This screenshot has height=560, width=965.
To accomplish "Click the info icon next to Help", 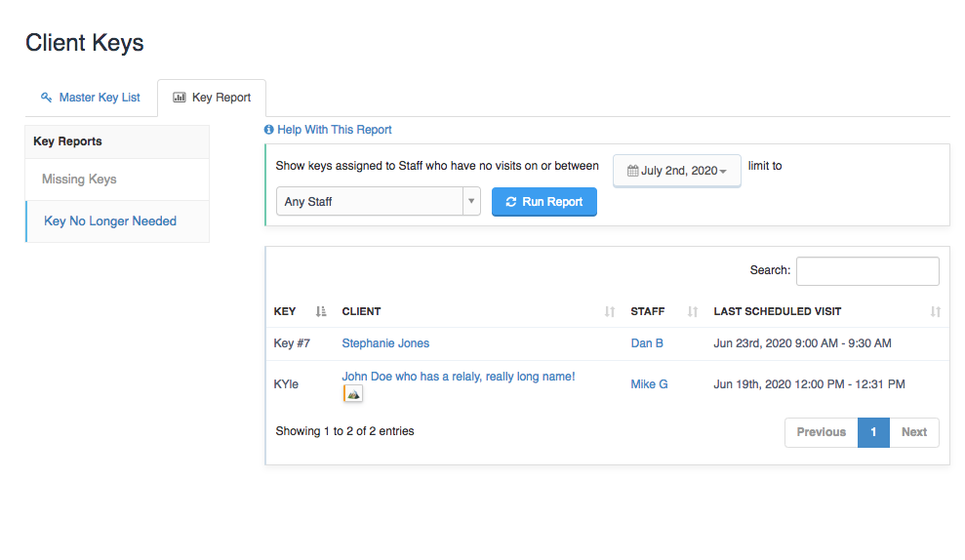I will (x=269, y=130).
